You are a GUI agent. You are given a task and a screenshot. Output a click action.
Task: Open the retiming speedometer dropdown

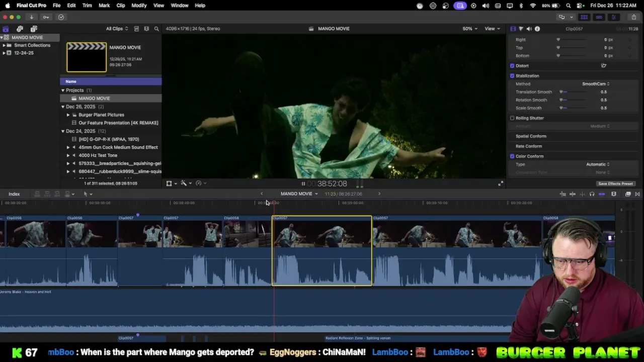[201, 184]
